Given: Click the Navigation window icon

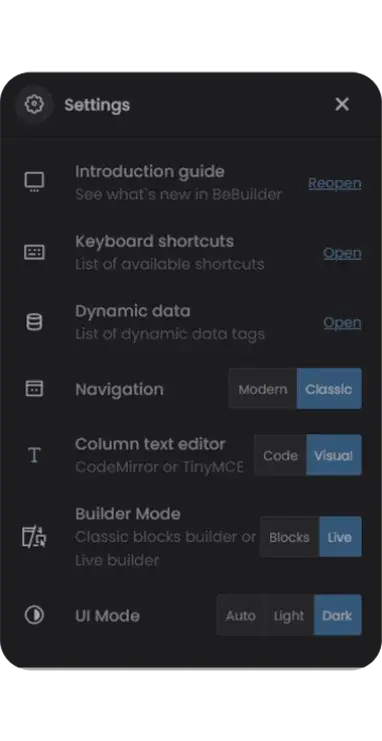Looking at the screenshot, I should pos(34,388).
